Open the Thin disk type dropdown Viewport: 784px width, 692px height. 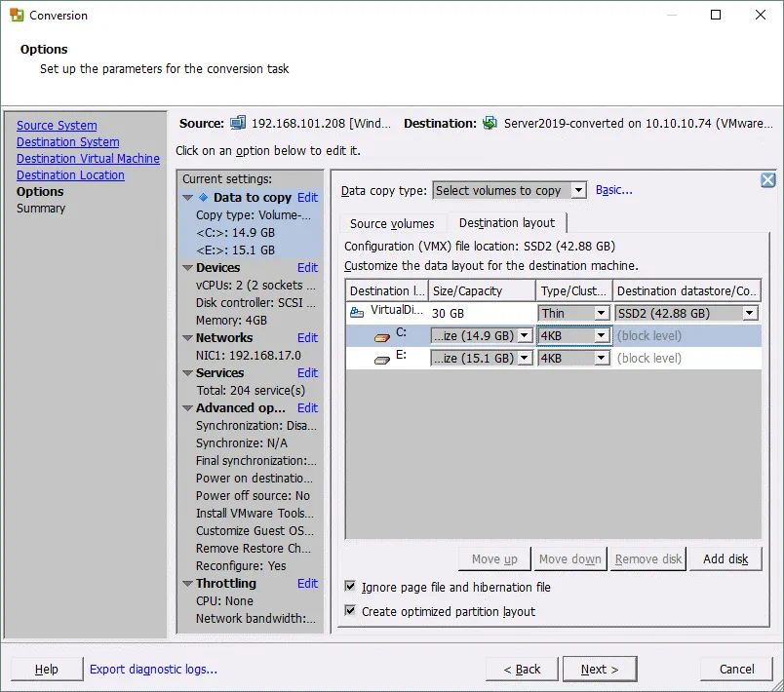coord(602,314)
